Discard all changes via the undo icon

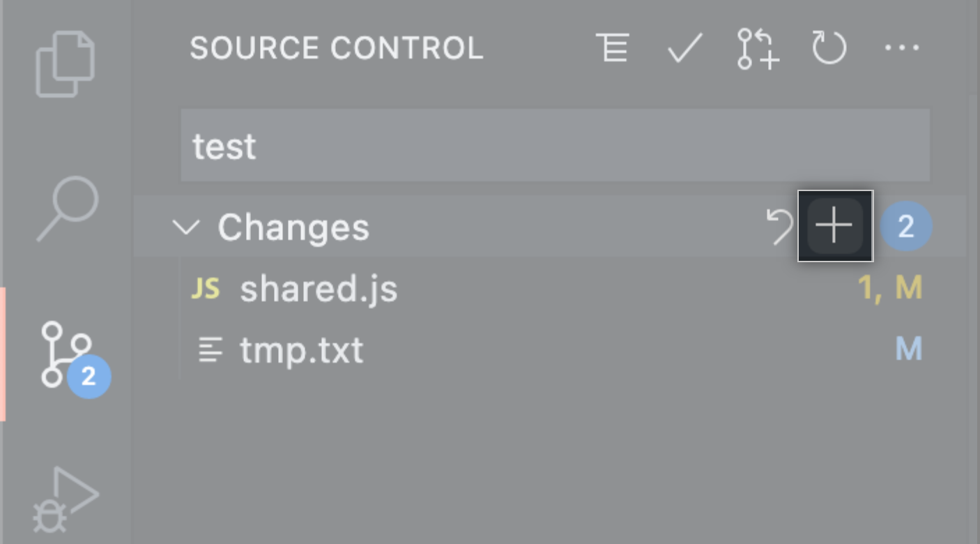pyautogui.click(x=780, y=225)
